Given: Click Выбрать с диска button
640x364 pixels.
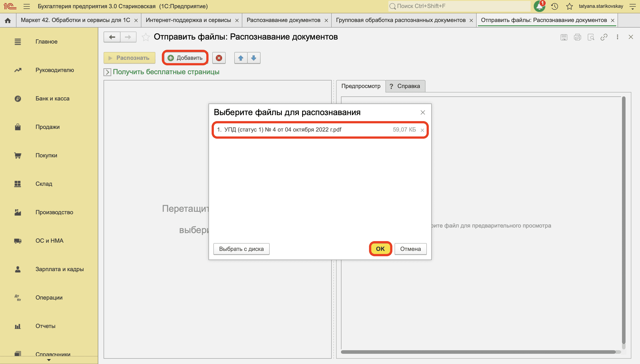Looking at the screenshot, I should 241,249.
